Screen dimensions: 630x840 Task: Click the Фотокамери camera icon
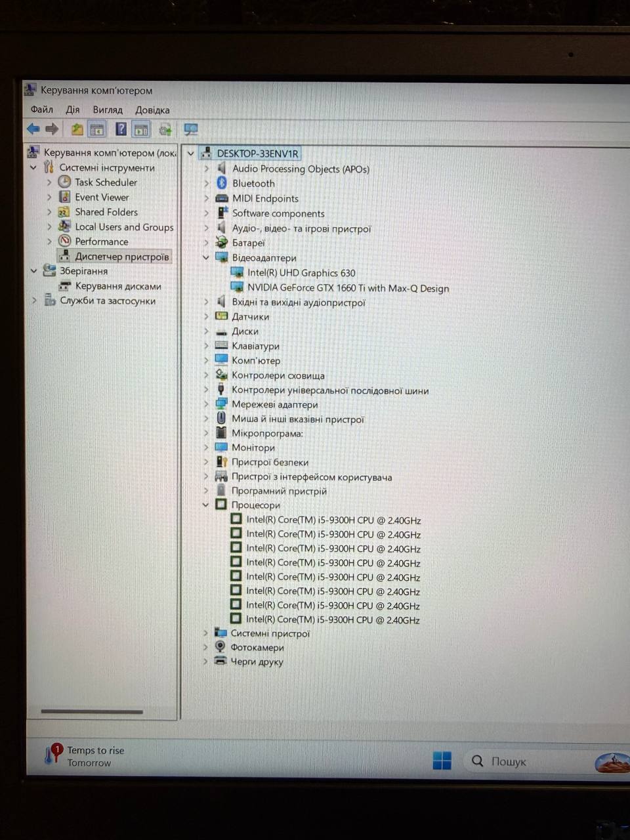coord(220,647)
